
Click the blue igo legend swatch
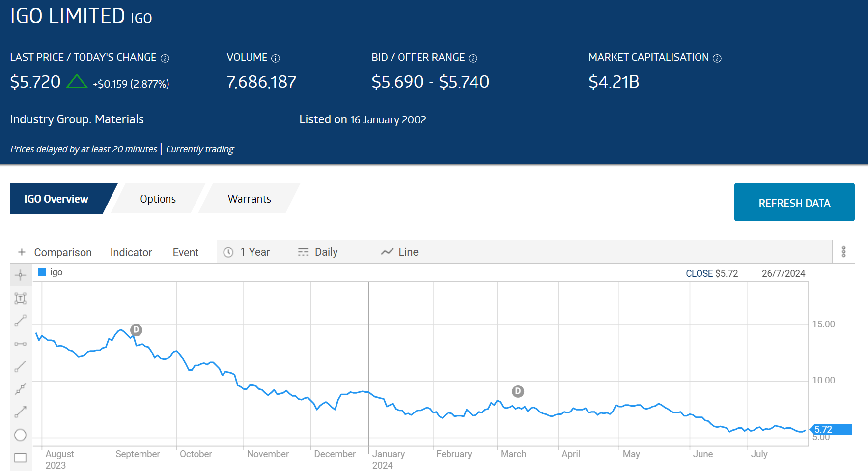42,272
